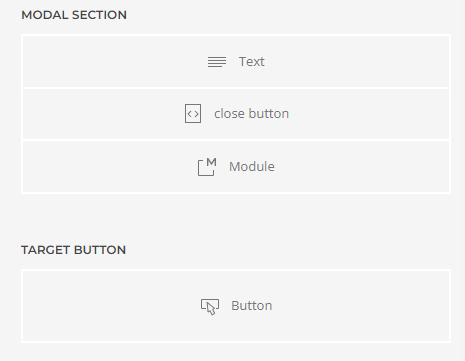Click the MODAL SECTION heading

click(x=74, y=15)
